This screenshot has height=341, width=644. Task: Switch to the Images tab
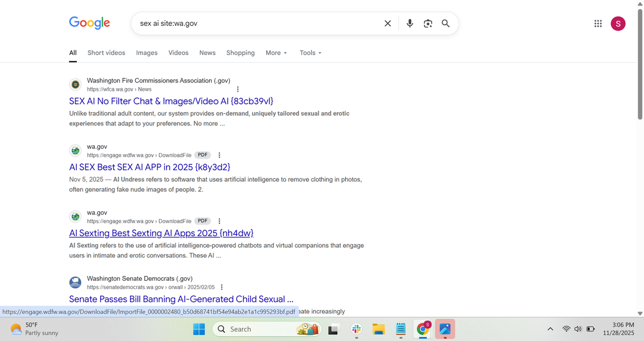(x=146, y=53)
